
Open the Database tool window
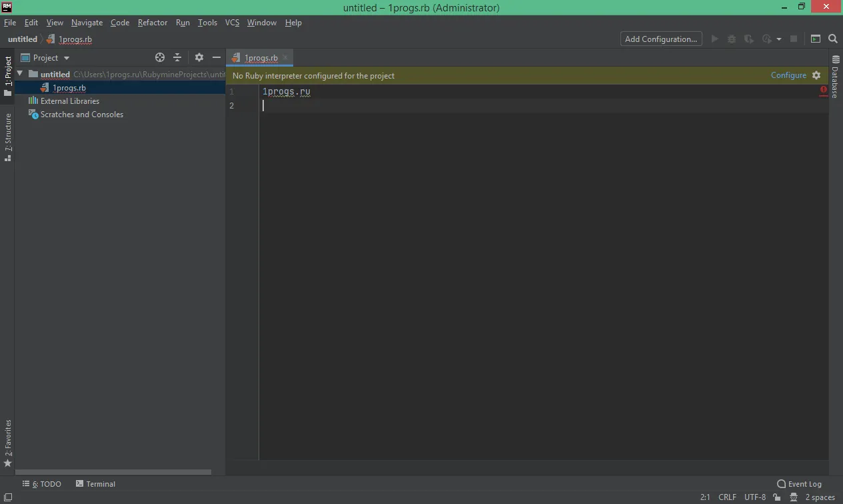tap(836, 78)
